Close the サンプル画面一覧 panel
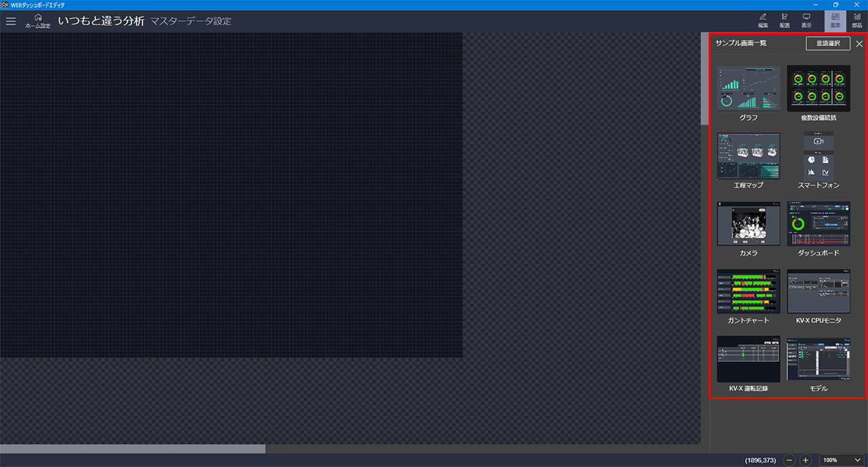Viewport: 868px width, 467px height. 859,44
